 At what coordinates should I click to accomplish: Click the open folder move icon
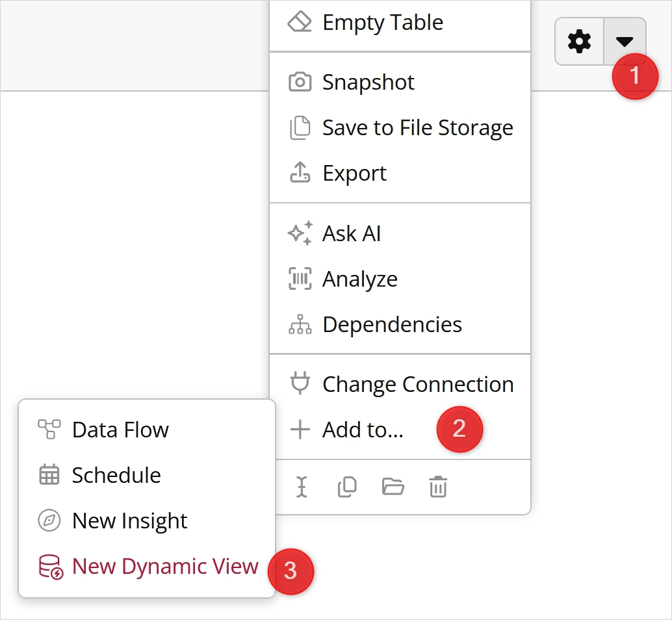tap(393, 487)
